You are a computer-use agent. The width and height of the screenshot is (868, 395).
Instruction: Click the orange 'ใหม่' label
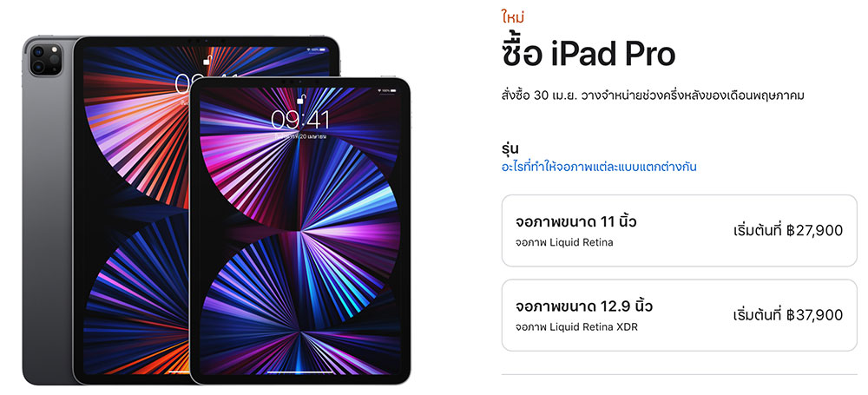click(513, 17)
